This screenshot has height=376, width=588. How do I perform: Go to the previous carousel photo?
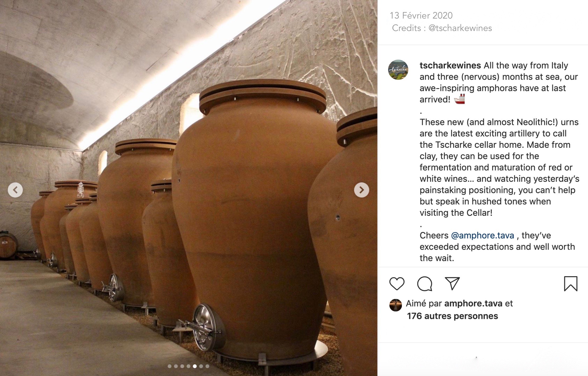pos(15,190)
